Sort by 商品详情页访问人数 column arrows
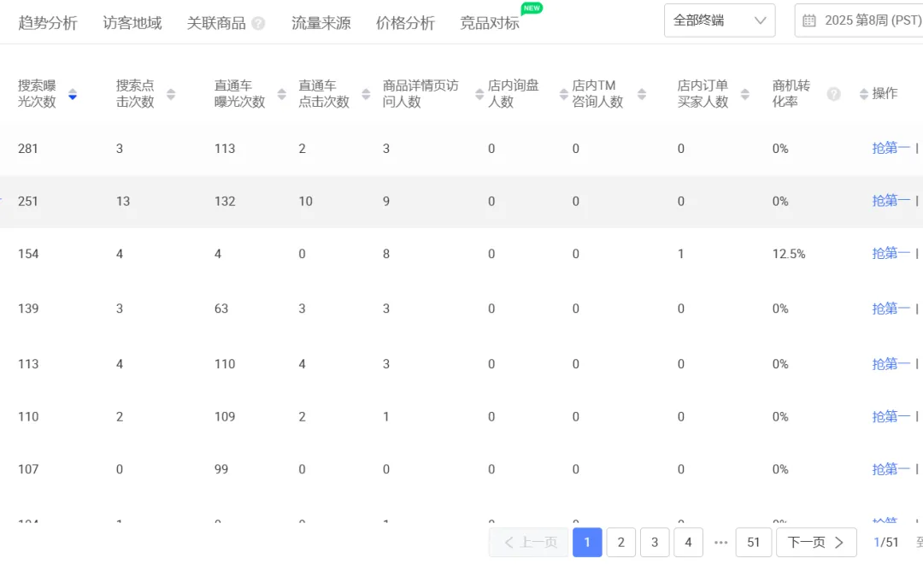923x588 pixels. pyautogui.click(x=479, y=94)
